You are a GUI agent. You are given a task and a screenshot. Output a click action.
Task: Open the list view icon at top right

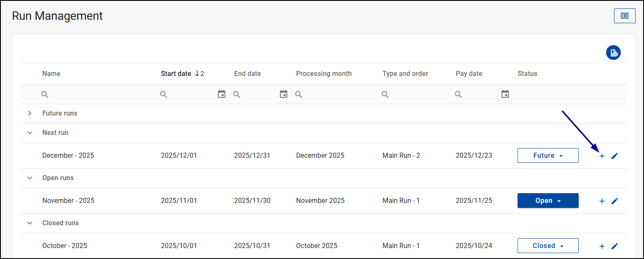[624, 16]
